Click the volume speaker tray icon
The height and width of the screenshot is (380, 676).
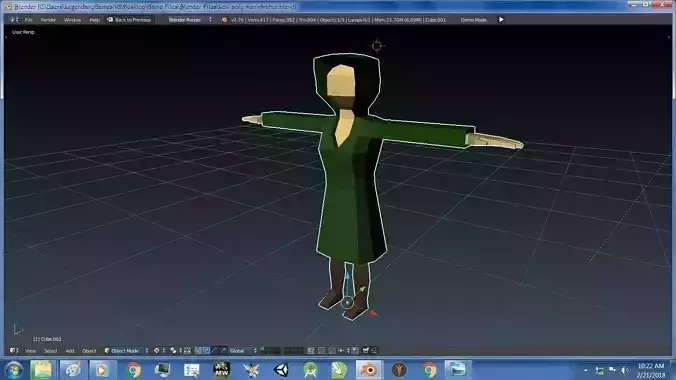coord(625,370)
